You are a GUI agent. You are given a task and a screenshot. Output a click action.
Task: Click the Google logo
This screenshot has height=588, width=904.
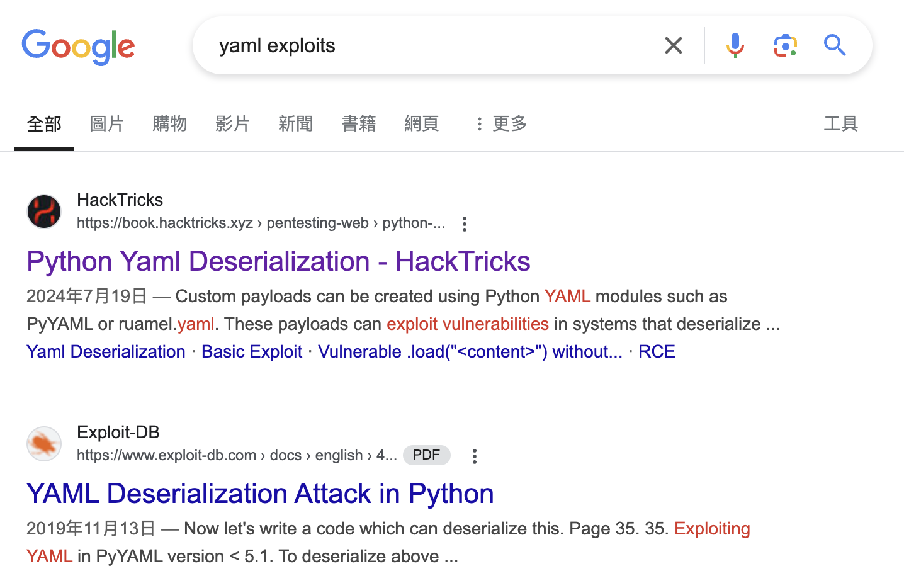pyautogui.click(x=78, y=47)
